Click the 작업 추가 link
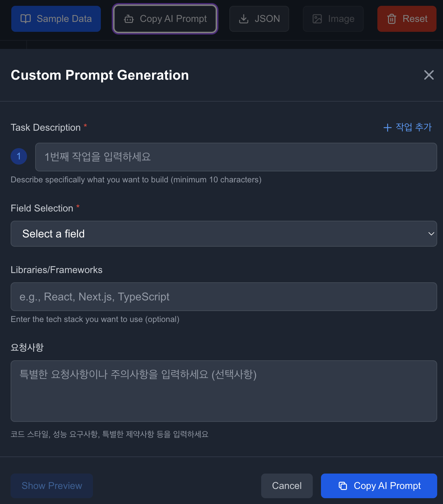 click(413, 127)
